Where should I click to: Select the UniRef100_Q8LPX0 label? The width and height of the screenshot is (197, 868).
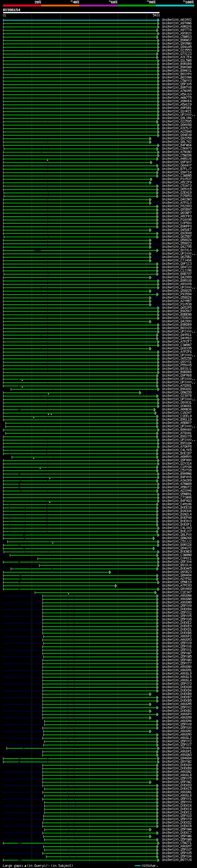pyautogui.click(x=176, y=535)
